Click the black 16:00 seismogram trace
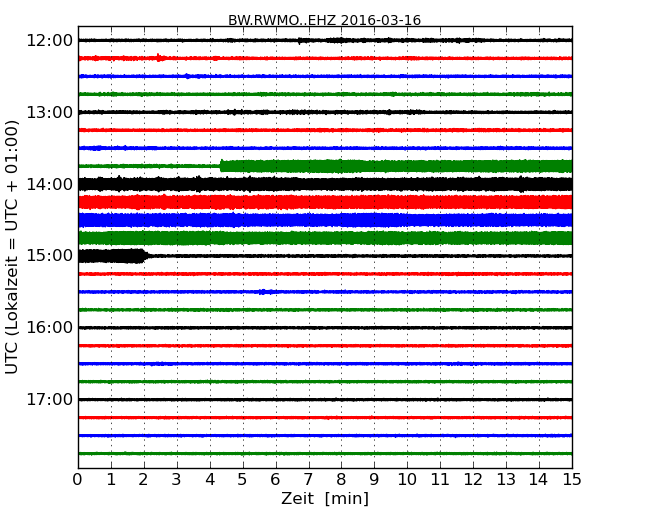 325,328
